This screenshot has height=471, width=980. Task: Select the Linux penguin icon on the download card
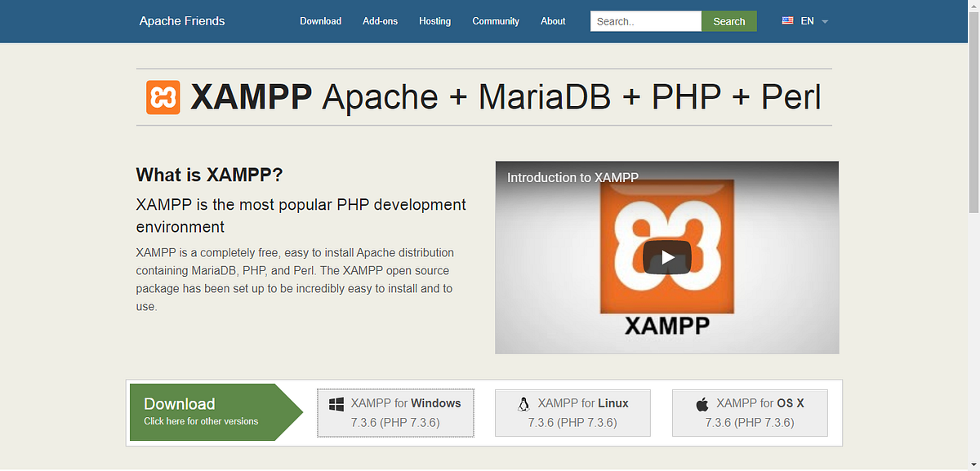pyautogui.click(x=523, y=403)
